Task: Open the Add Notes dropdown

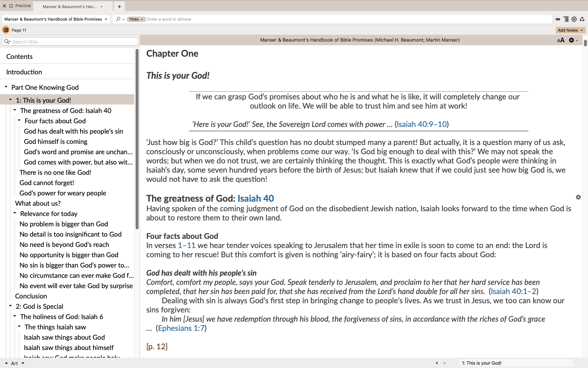Action: [570, 30]
